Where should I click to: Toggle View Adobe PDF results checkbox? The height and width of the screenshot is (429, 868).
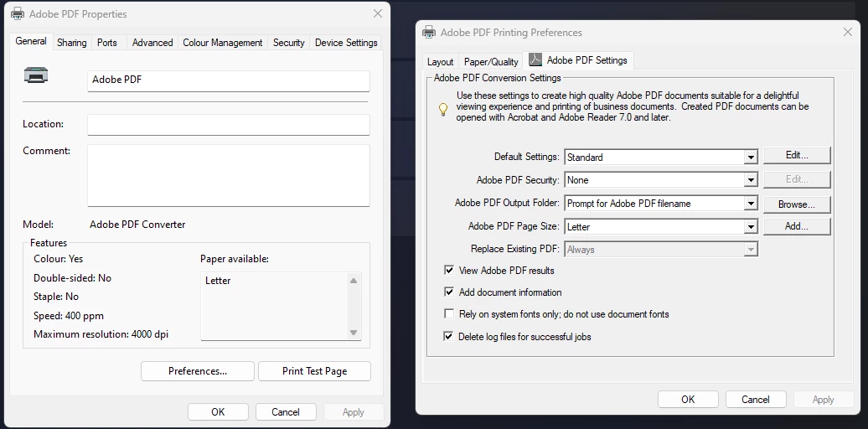pyautogui.click(x=449, y=271)
